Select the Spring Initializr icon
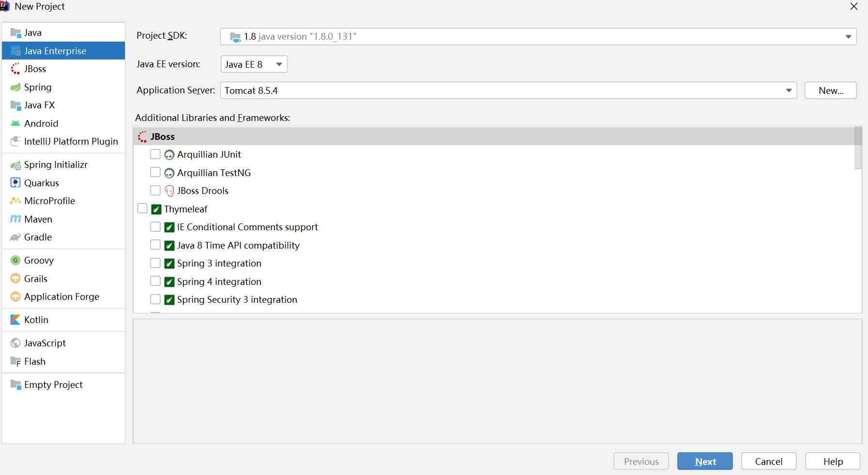The width and height of the screenshot is (868, 475). (15, 165)
